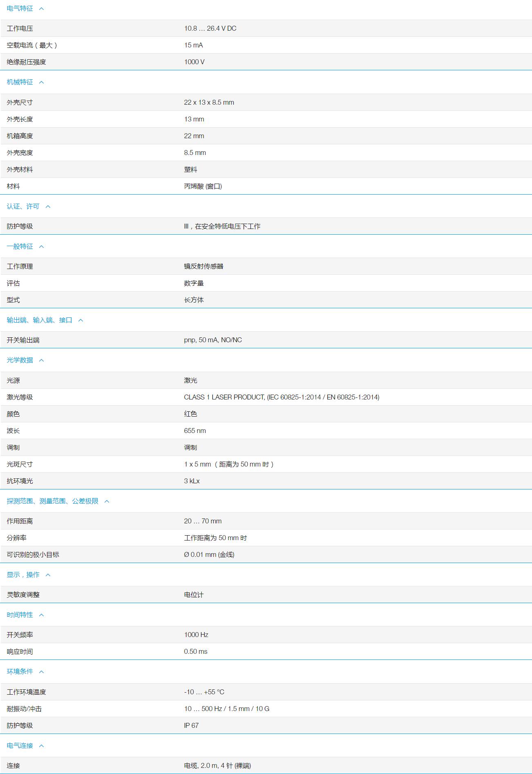Click the 光学数据 heading text
532x774 pixels.
click(20, 360)
